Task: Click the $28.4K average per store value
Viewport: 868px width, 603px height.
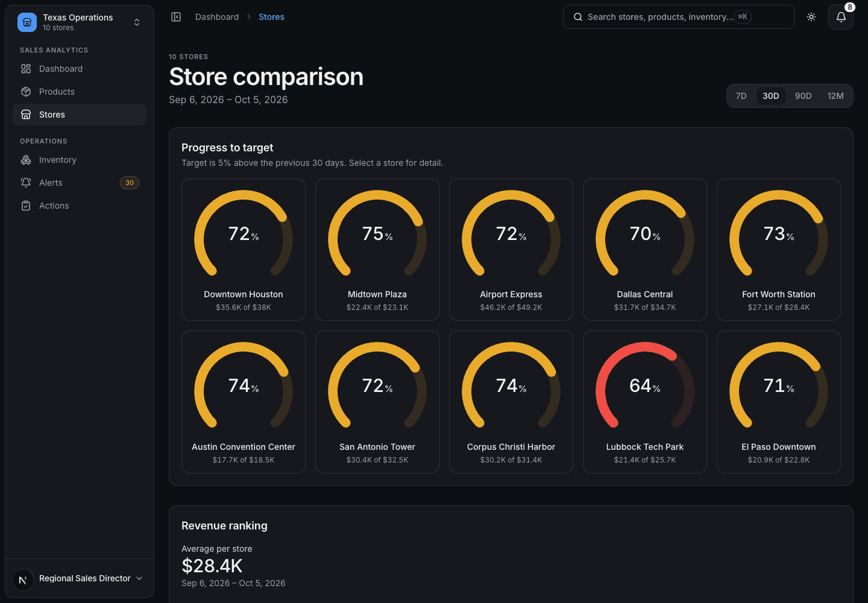Action: pos(212,566)
